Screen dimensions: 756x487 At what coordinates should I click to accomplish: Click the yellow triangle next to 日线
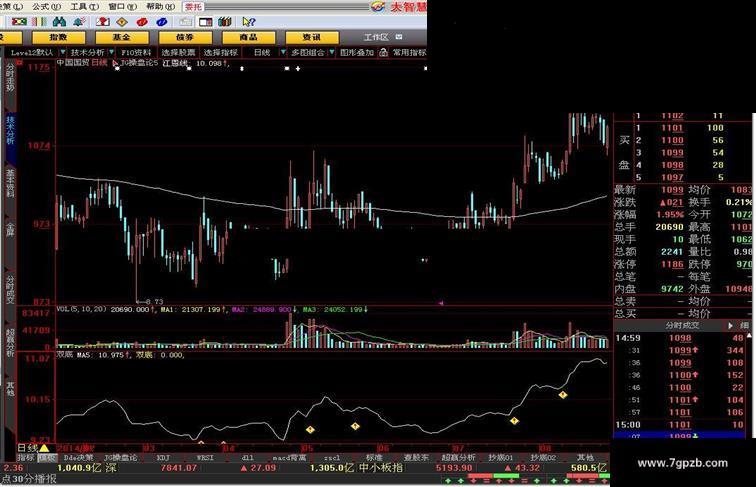pyautogui.click(x=44, y=448)
